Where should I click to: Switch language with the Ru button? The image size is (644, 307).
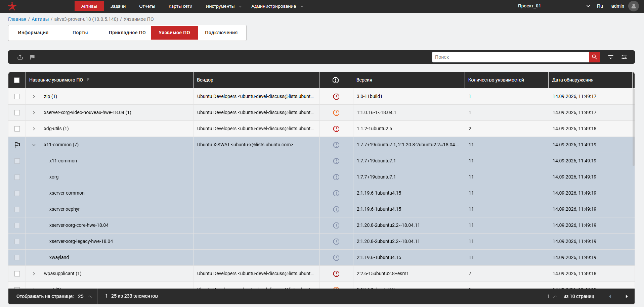(x=600, y=6)
